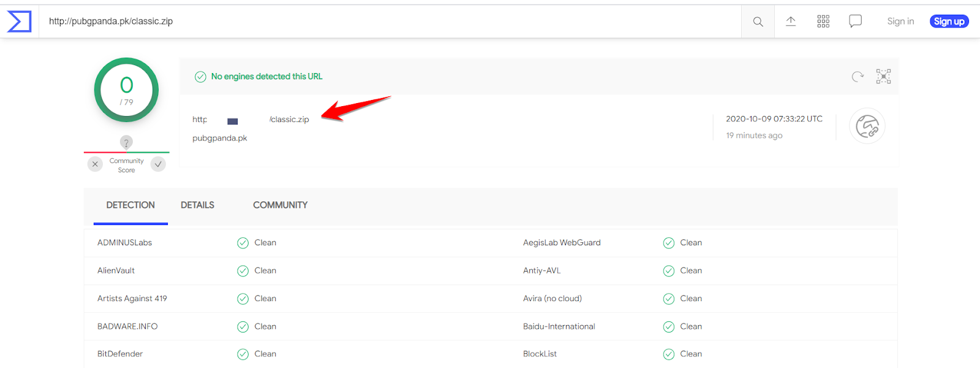Click the green check beside BADWARE.INFO
The image size is (980, 368).
pyautogui.click(x=243, y=327)
